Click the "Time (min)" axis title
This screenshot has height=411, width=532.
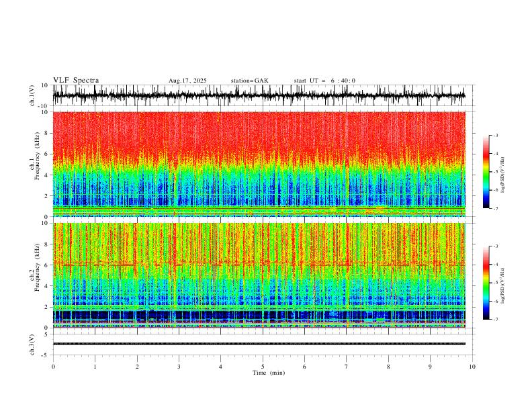click(x=269, y=373)
